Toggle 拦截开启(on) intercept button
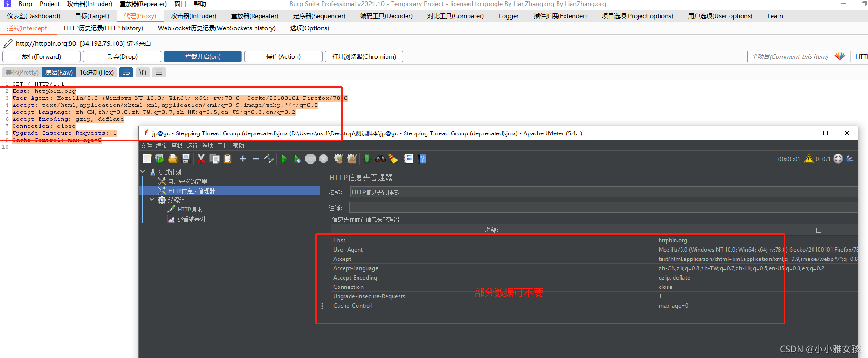The width and height of the screenshot is (868, 358). pos(203,56)
